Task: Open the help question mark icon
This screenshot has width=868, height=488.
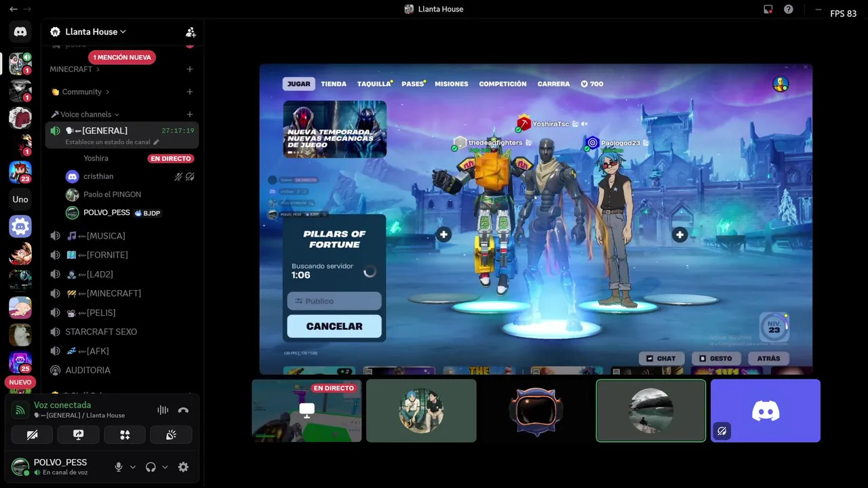Action: (789, 9)
